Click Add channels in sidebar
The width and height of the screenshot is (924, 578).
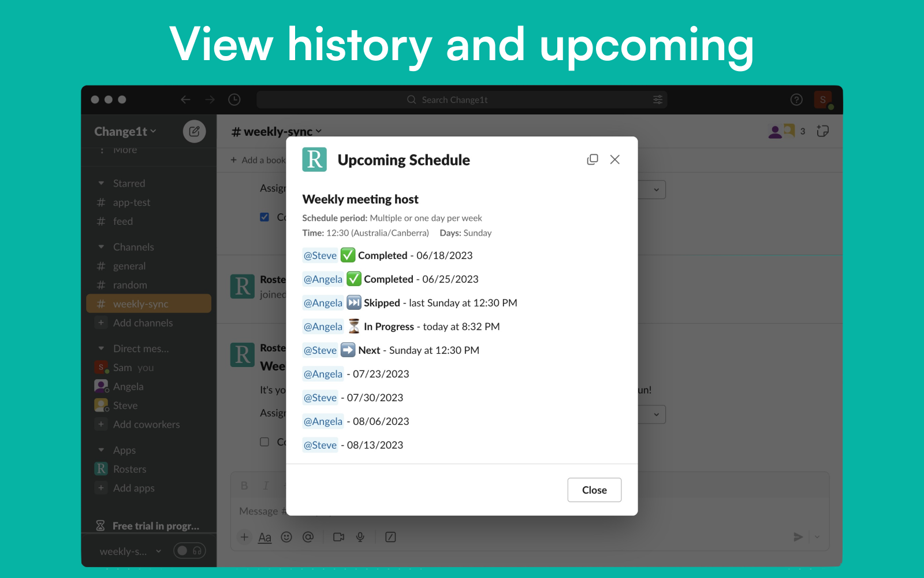(x=143, y=323)
